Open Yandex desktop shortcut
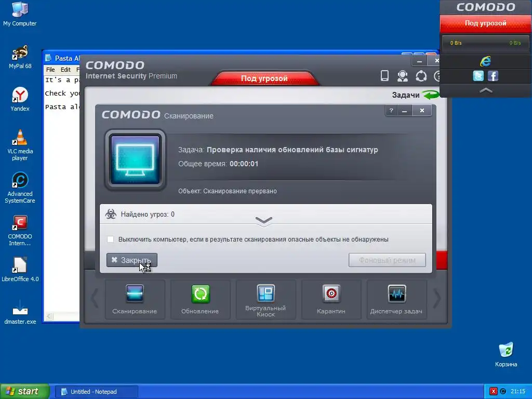Image resolution: width=532 pixels, height=399 pixels. [x=20, y=99]
